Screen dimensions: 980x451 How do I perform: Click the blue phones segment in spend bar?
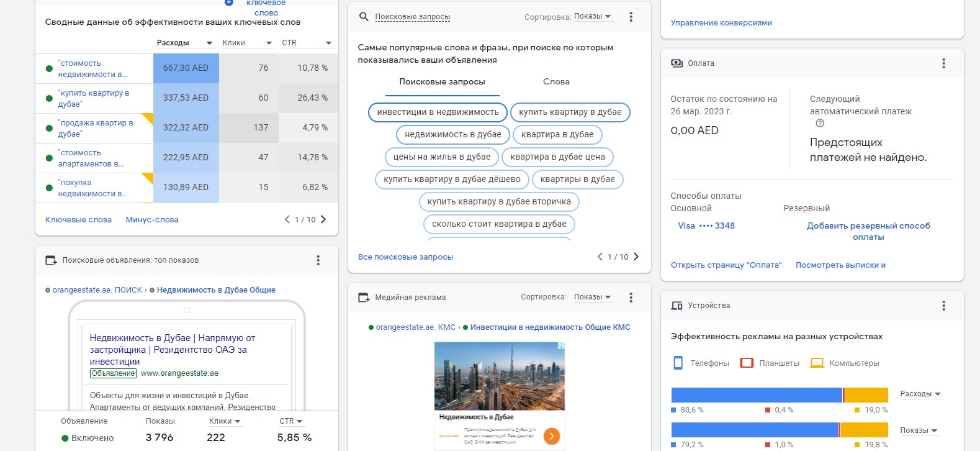click(x=757, y=394)
